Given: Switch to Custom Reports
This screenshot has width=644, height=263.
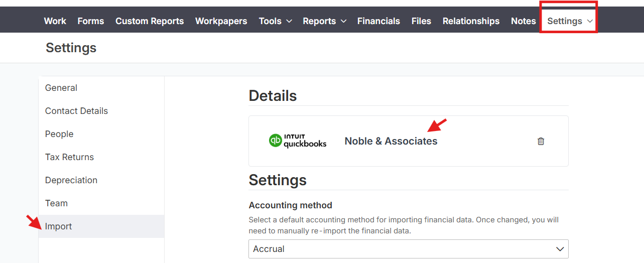Looking at the screenshot, I should coord(150,21).
